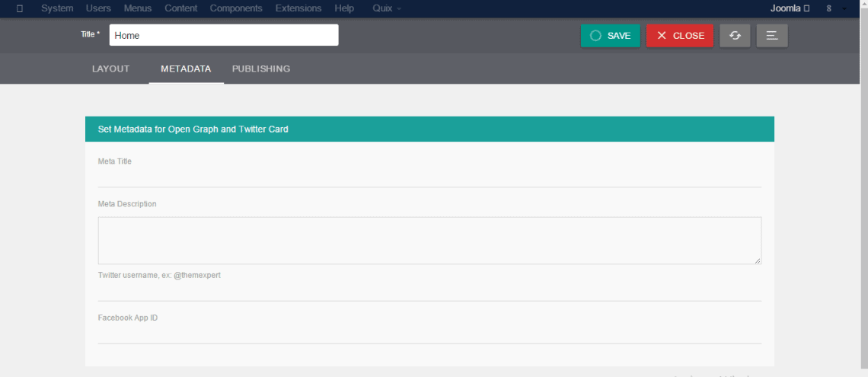
Task: Open the System menu
Action: tap(57, 8)
